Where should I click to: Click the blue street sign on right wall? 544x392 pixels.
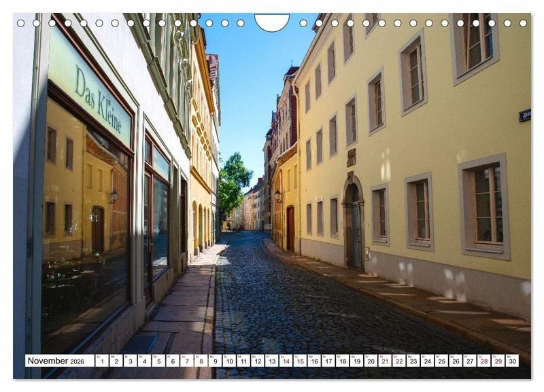click(x=525, y=115)
